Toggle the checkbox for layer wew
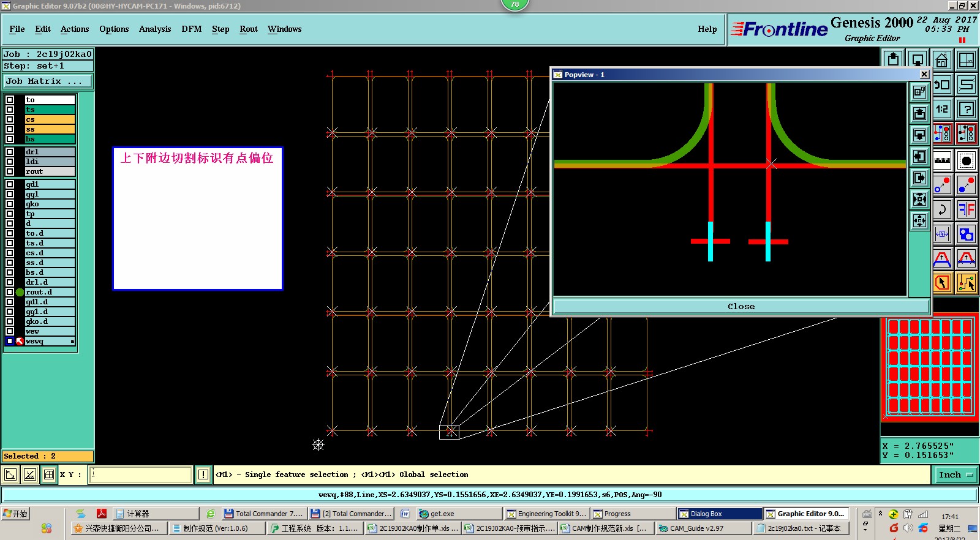980x540 pixels. (10, 331)
